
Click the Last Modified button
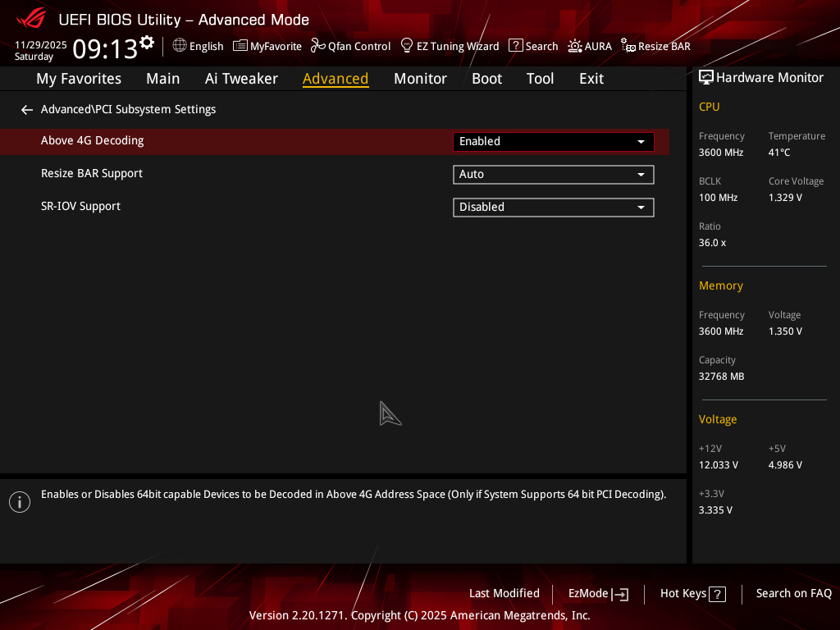pyautogui.click(x=504, y=593)
